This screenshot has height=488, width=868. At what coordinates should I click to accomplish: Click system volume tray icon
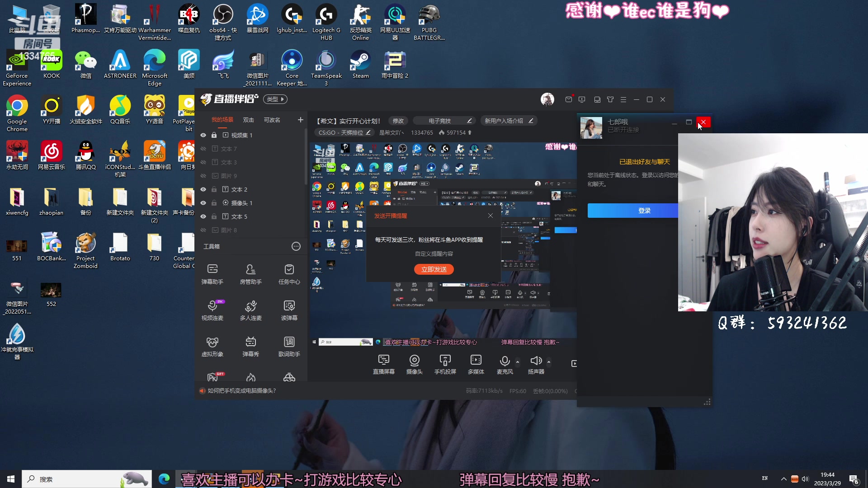point(805,479)
